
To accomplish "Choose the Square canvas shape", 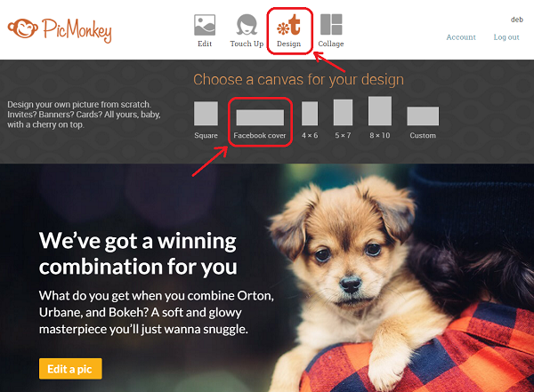I will [x=206, y=113].
